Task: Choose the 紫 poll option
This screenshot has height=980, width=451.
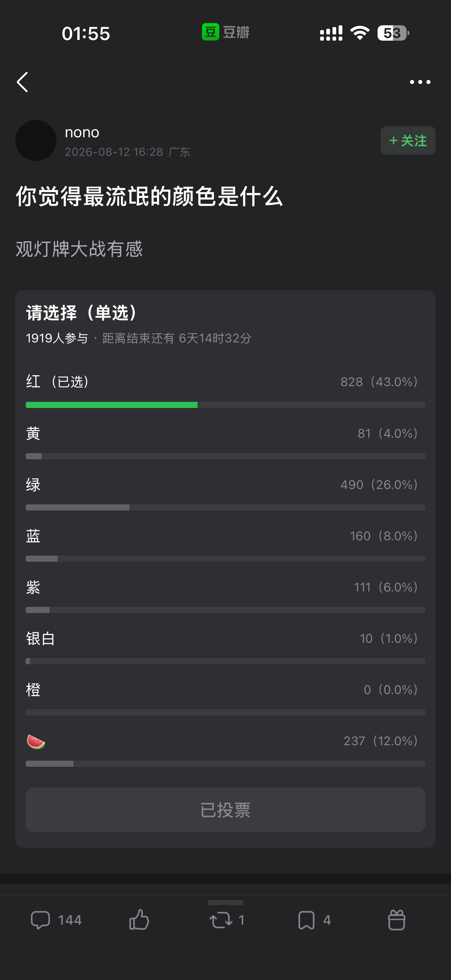Action: pyautogui.click(x=225, y=595)
